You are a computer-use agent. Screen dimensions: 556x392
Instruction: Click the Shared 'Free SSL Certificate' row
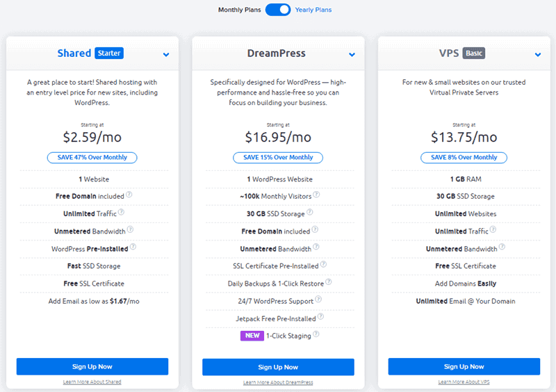[x=94, y=284]
